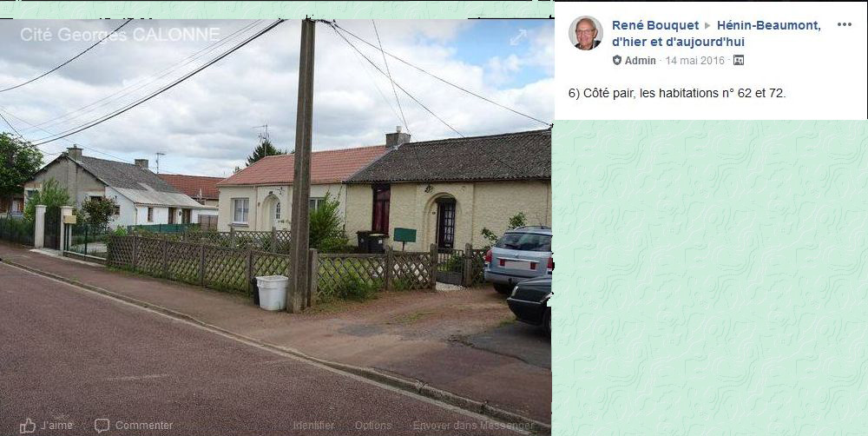Click the Cité Georges CALONNE album title
Image resolution: width=868 pixels, height=436 pixels.
[x=120, y=35]
